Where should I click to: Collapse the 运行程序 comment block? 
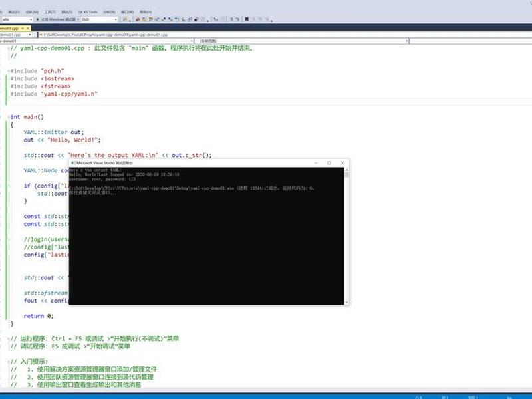point(9,338)
